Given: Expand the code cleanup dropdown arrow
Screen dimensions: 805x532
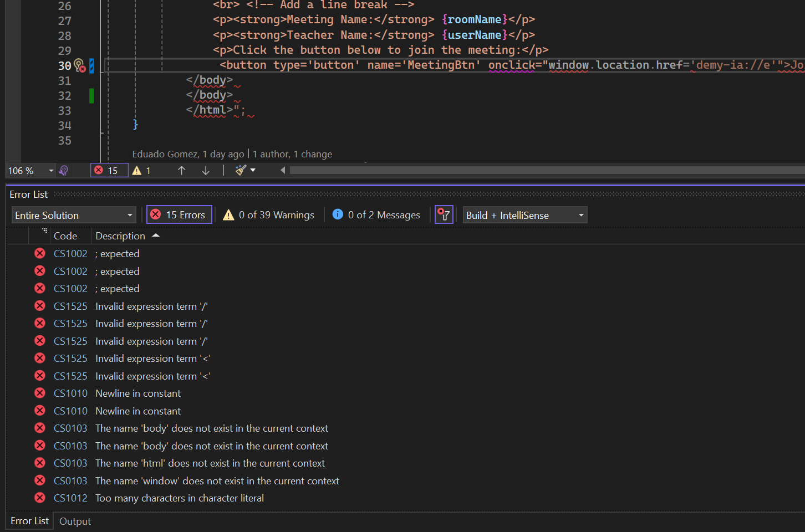Looking at the screenshot, I should click(253, 170).
